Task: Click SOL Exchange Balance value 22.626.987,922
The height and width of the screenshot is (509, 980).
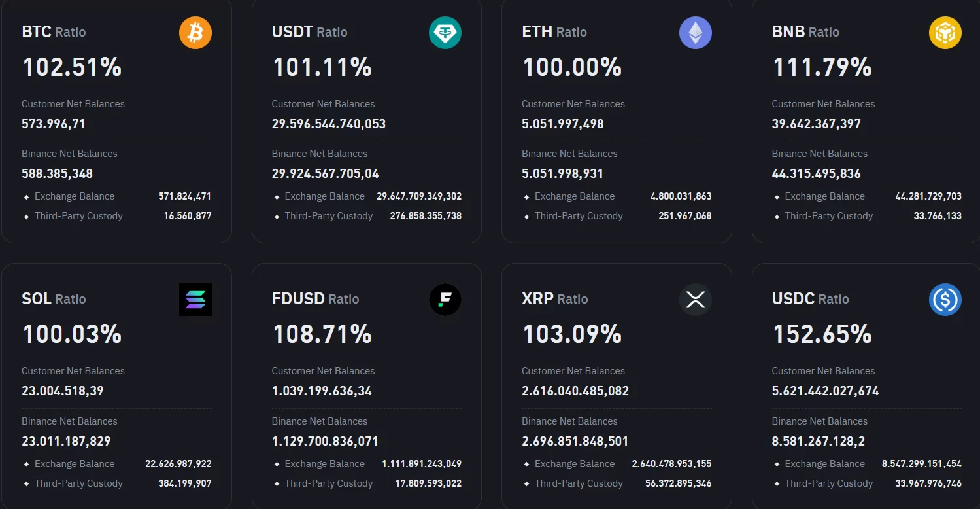Action: pos(178,464)
